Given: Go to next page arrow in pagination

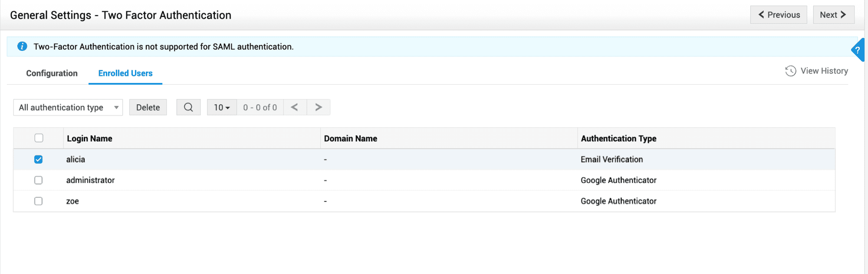Looking at the screenshot, I should pos(319,107).
